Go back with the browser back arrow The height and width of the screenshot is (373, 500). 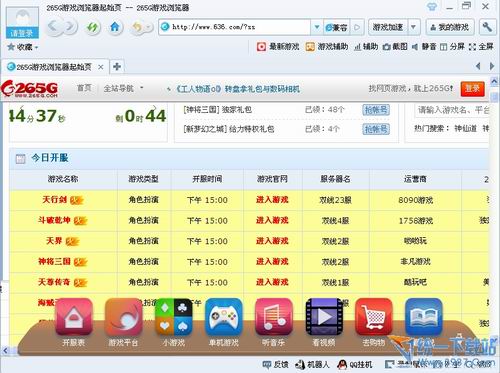coord(55,27)
